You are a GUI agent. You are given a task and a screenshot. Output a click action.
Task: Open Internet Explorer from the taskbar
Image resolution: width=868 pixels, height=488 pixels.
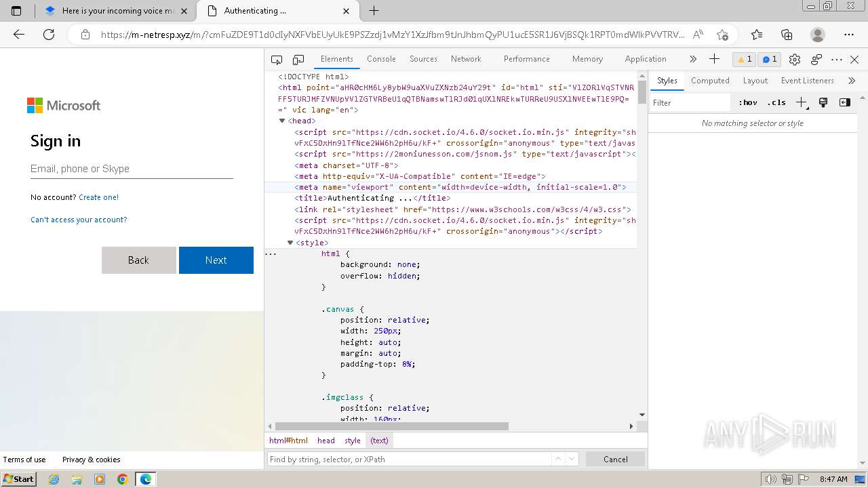[x=54, y=479]
